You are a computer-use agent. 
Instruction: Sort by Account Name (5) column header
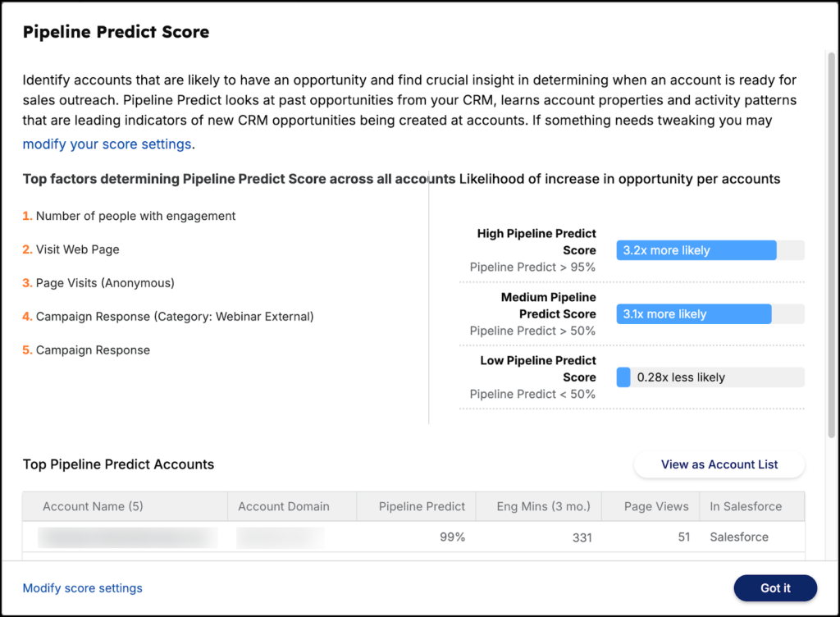click(x=93, y=506)
